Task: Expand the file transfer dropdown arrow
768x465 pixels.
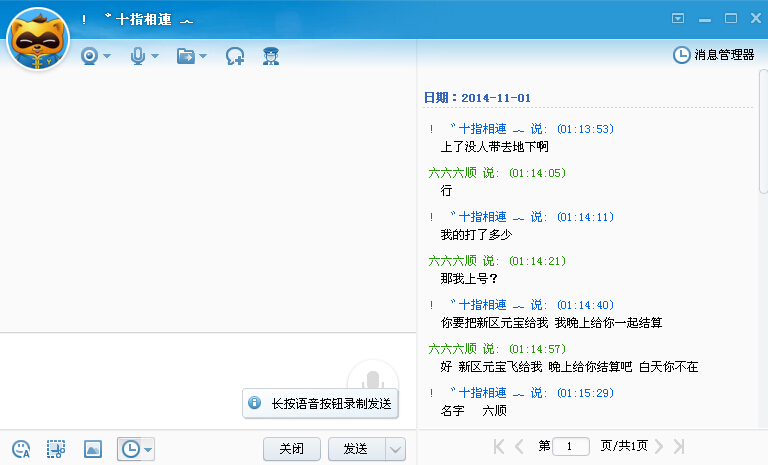Action: coord(203,57)
